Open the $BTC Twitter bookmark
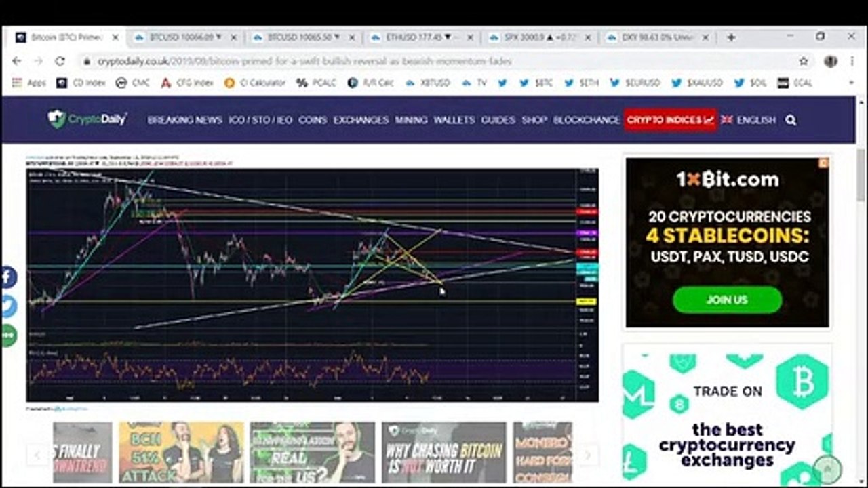The image size is (868, 488). coord(536,83)
